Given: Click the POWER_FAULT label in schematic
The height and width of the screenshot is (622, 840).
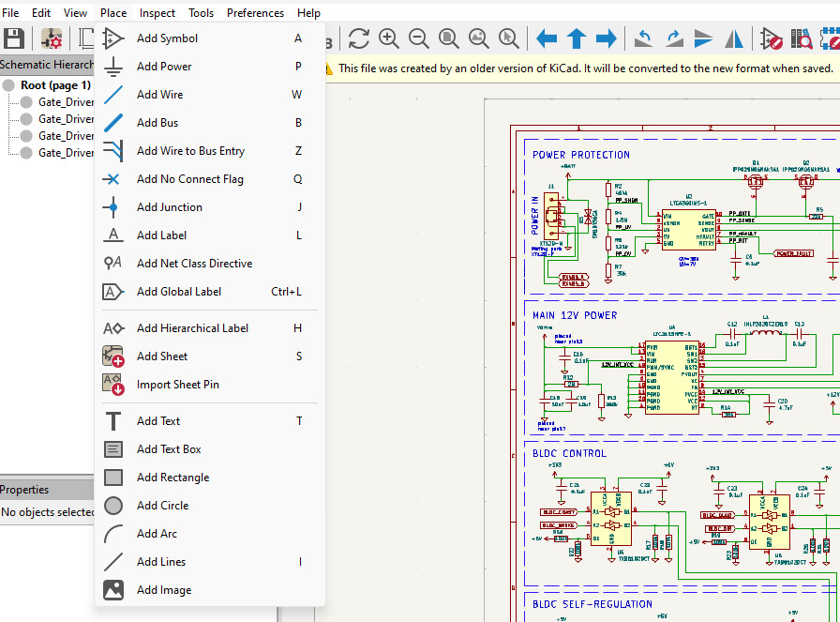Looking at the screenshot, I should 794,253.
